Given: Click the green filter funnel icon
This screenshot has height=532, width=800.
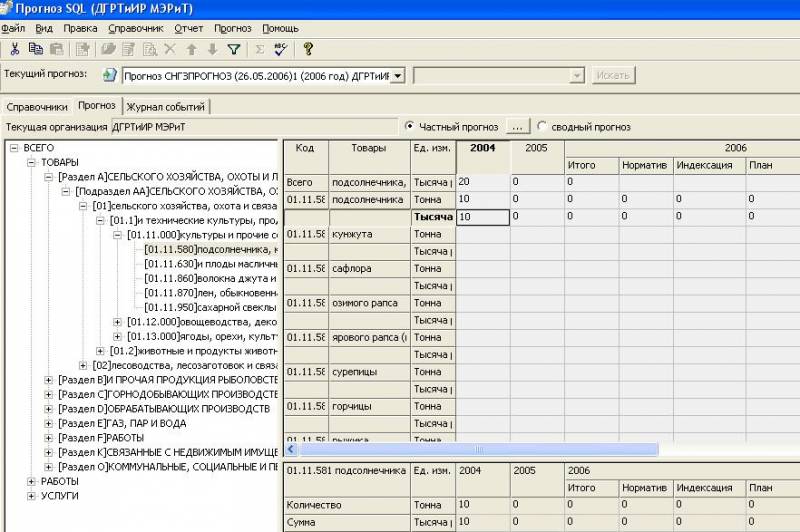Looking at the screenshot, I should tap(234, 49).
